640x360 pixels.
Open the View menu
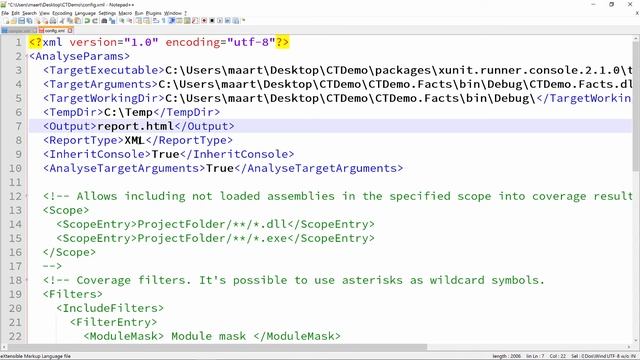pos(44,13)
